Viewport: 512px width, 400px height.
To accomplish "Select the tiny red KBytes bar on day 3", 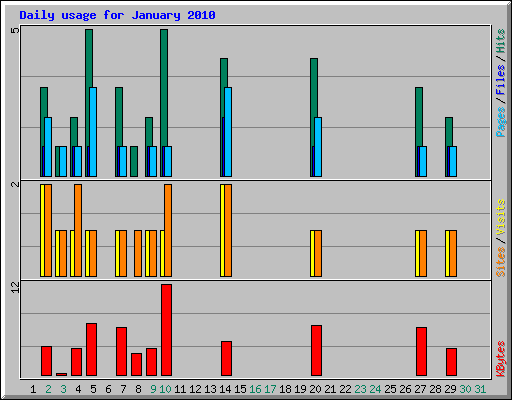I will click(61, 374).
